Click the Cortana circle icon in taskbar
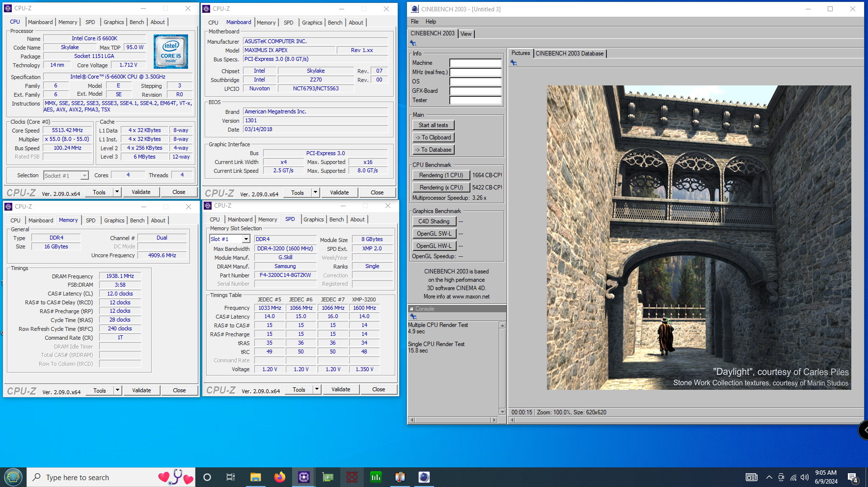 tap(207, 477)
